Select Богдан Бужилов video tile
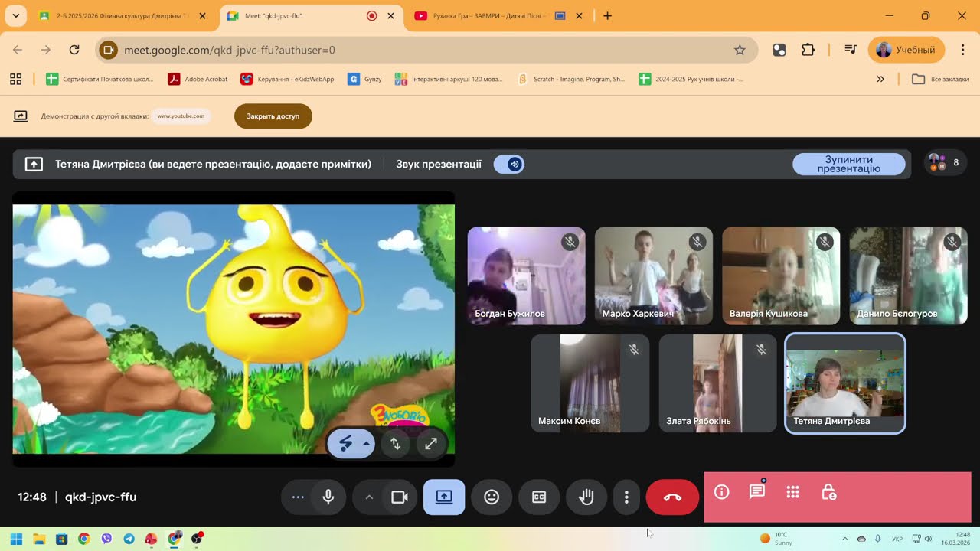The height and width of the screenshot is (551, 980). (x=526, y=275)
